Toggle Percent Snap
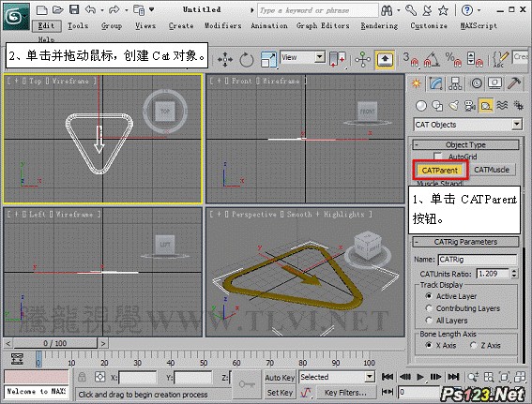Image resolution: width=532 pixels, height=404 pixels. point(454,59)
